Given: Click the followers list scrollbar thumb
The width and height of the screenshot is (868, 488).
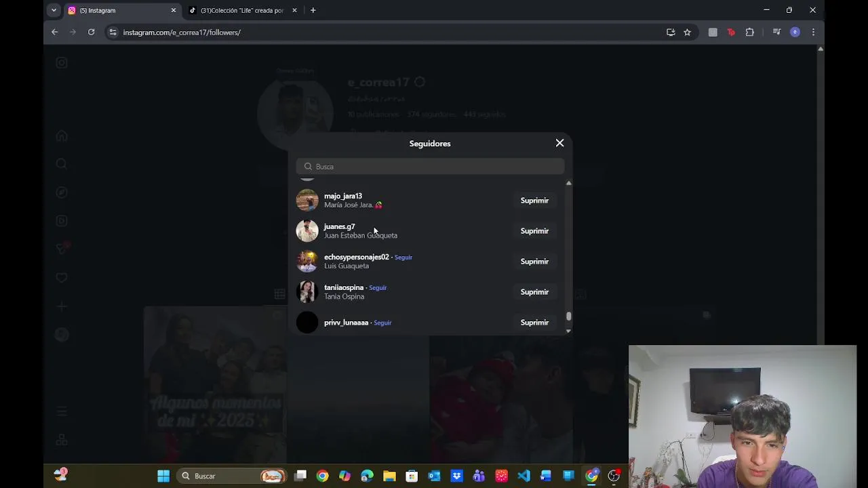Looking at the screenshot, I should 569,317.
